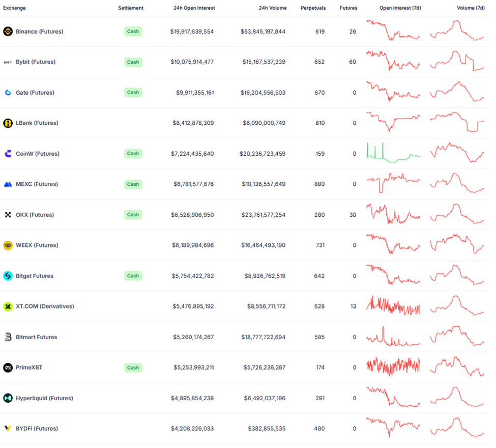This screenshot has width=496, height=448.
Task: Click the 30 futures count for OKX
Action: (352, 214)
